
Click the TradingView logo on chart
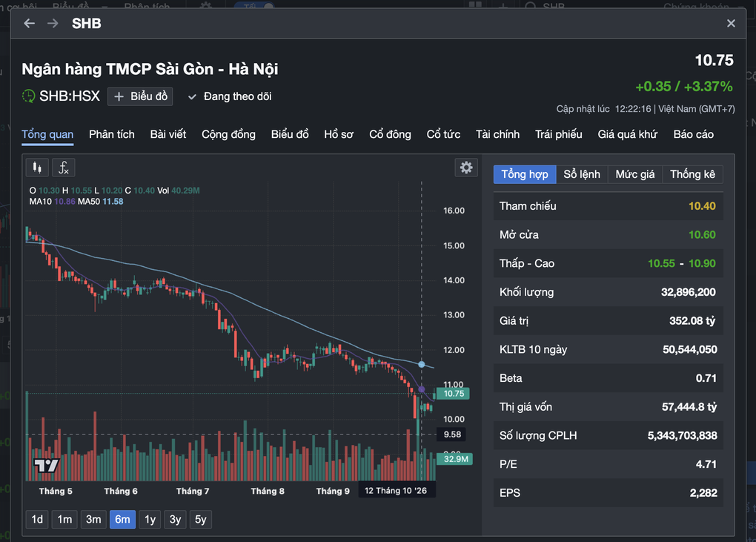point(46,466)
